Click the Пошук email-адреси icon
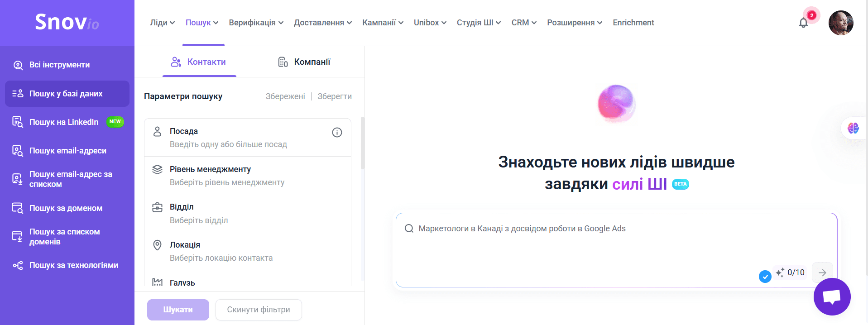Viewport: 868px width, 325px height. pyautogui.click(x=18, y=151)
